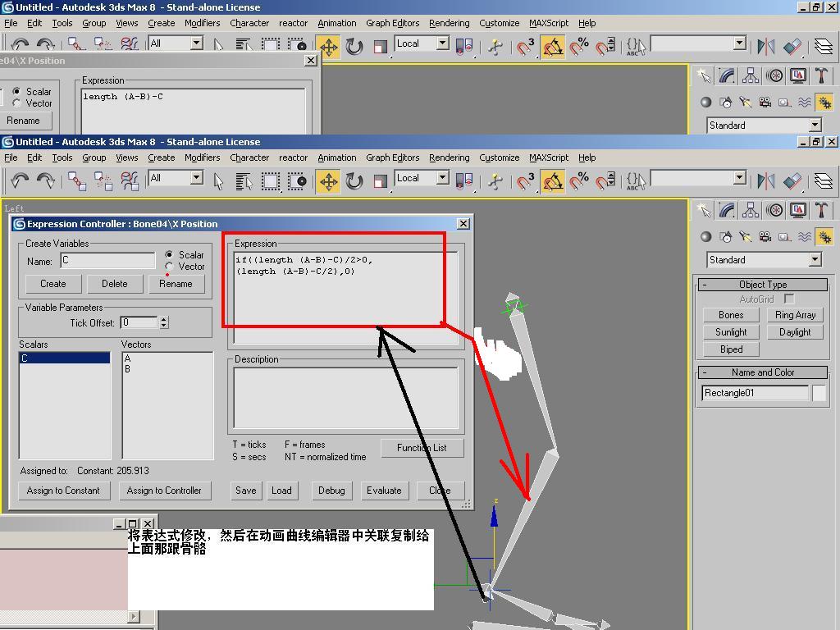The width and height of the screenshot is (840, 630).
Task: Pick Rectangular Selection Region in lower toolbar
Action: (x=271, y=181)
